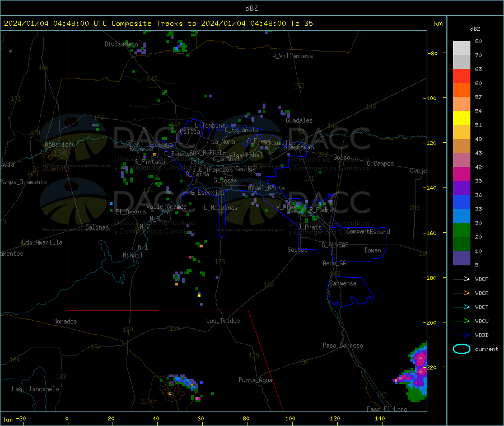Click the CompantEscard place label
The height and width of the screenshot is (426, 504).
point(368,232)
